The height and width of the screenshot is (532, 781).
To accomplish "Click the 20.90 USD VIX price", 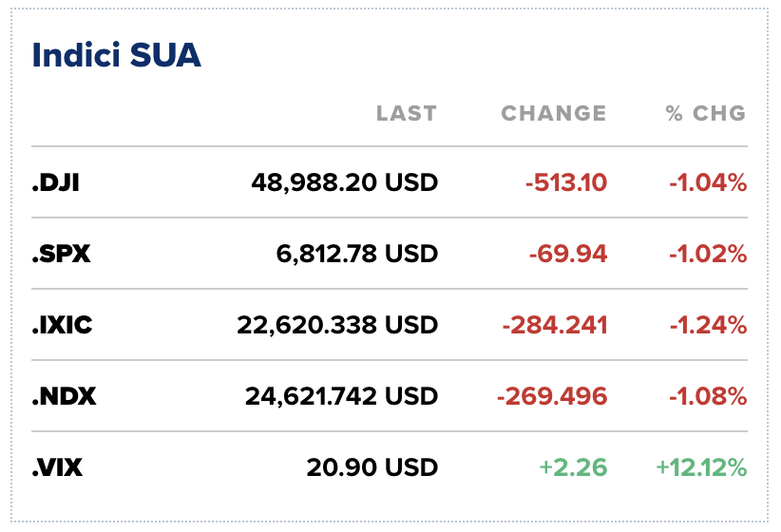I will 372,467.
